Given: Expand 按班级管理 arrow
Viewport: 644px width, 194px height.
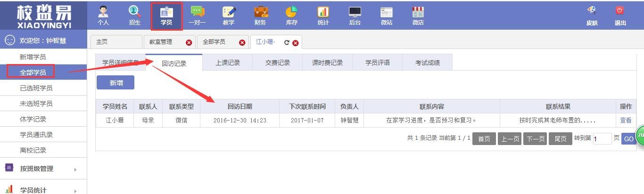Looking at the screenshot, I should [75, 169].
